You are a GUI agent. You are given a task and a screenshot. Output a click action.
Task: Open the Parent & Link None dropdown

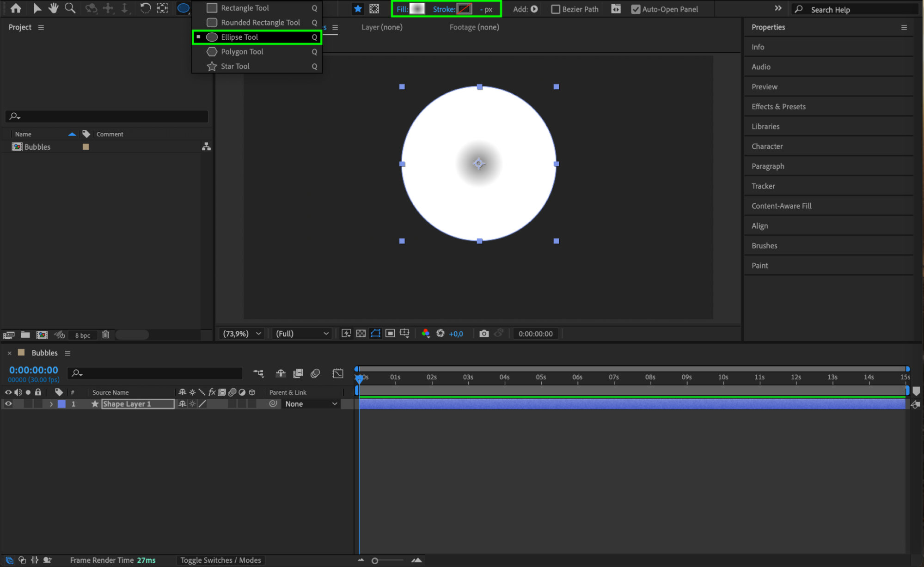point(311,404)
